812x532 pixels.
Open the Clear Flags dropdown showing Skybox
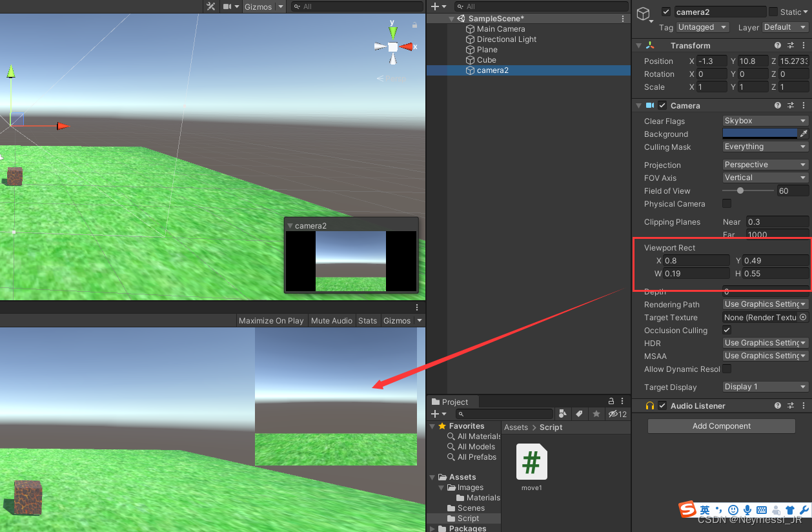click(766, 121)
